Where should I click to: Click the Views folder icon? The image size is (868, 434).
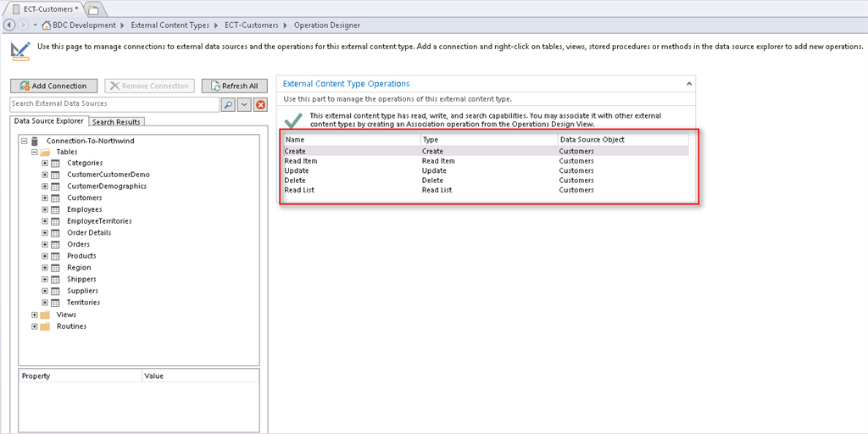[45, 315]
